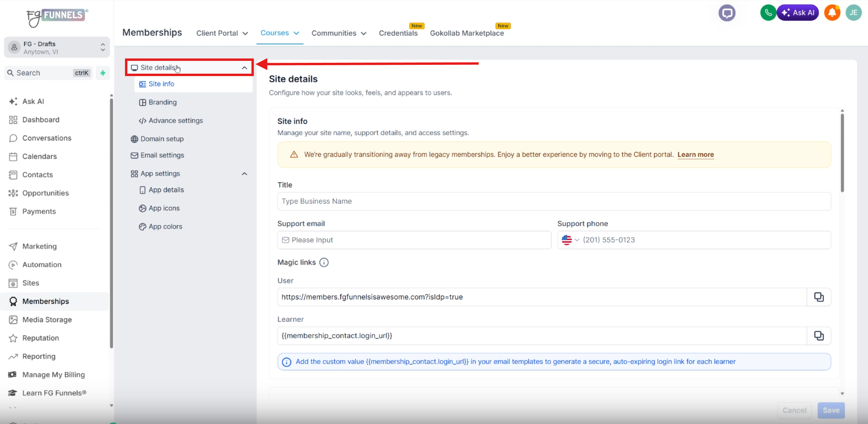
Task: Open Automation from the sidebar
Action: 42,265
